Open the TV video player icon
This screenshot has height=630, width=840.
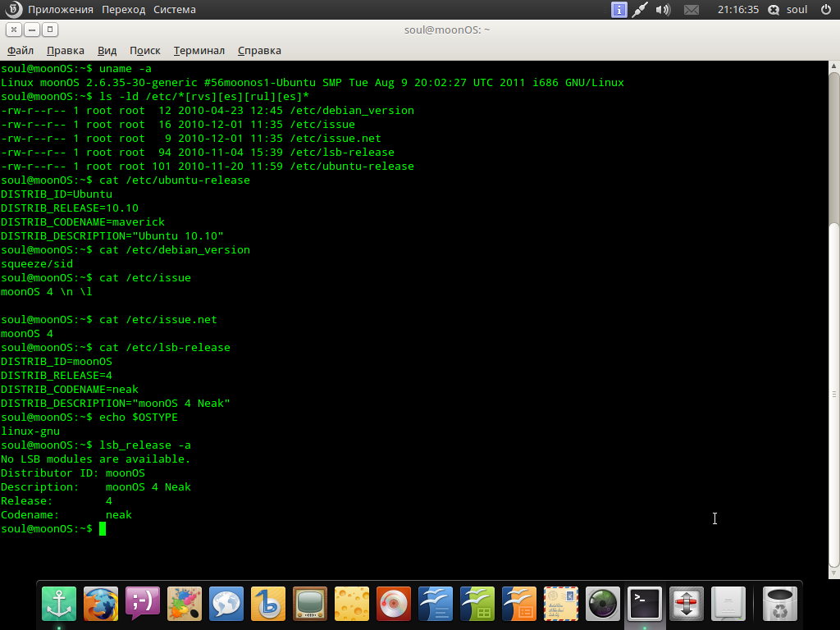pos(309,604)
